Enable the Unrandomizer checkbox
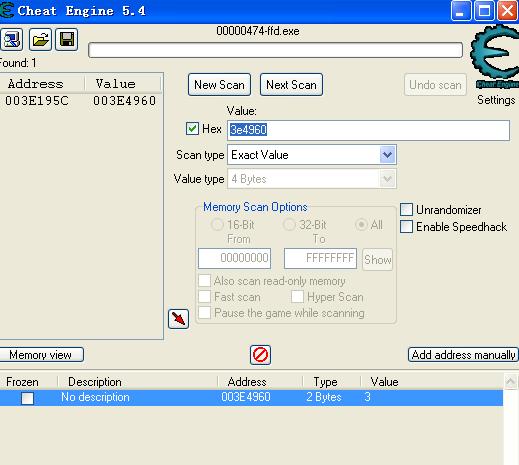Viewport: 519px width, 465px height. click(406, 210)
